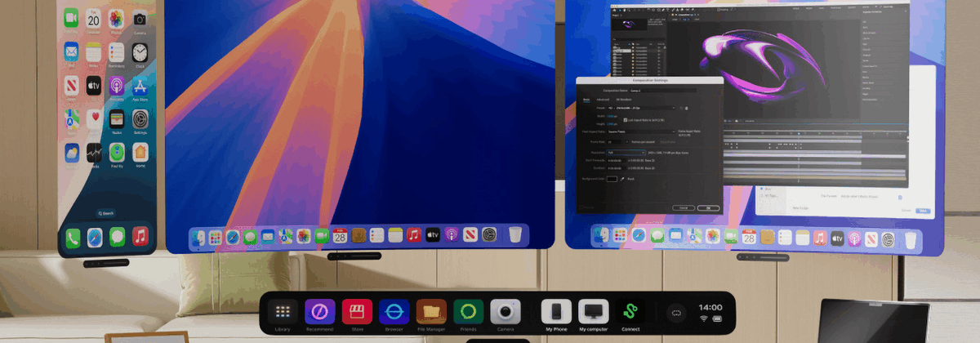Open File Manager in the launcher bar
980x343 pixels.
[x=431, y=311]
